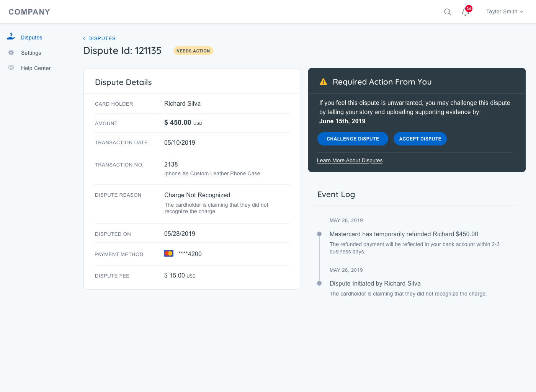Return to Disputes via breadcrumb link

pyautogui.click(x=102, y=38)
